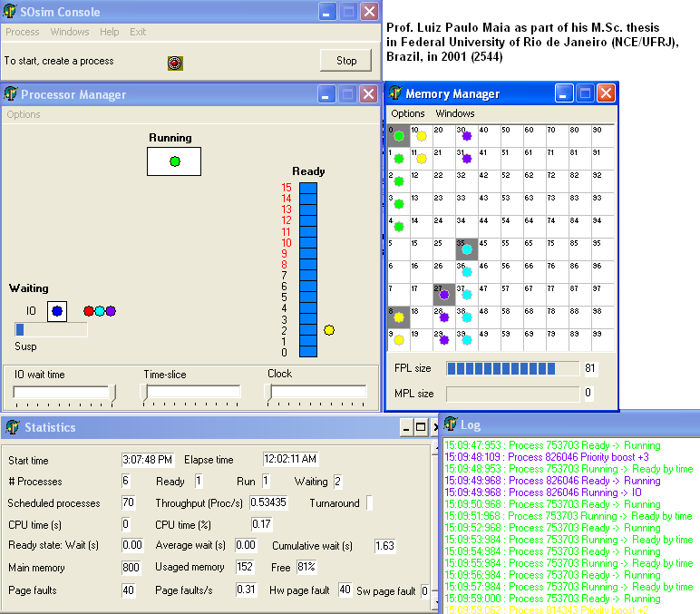Open Memory Manager Options menu
700x614 pixels.
coord(408,113)
